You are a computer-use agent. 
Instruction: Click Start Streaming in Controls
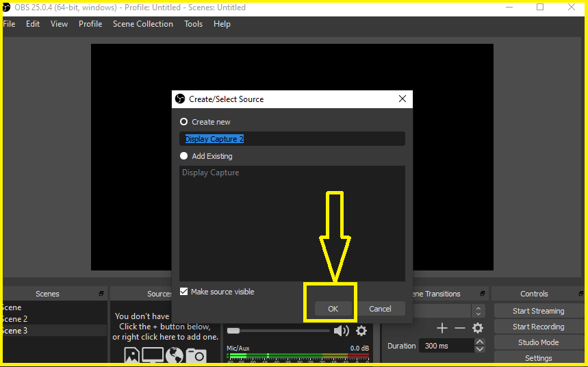tap(539, 311)
